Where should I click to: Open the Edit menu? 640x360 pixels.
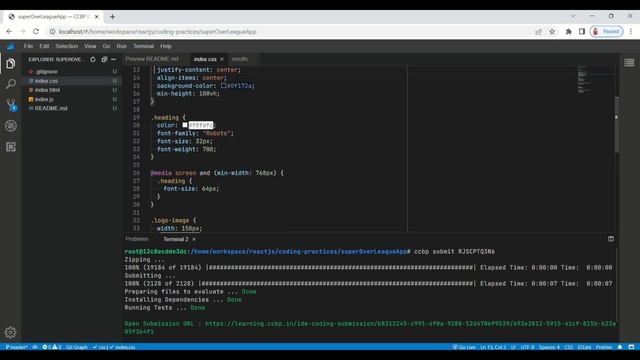click(x=44, y=46)
